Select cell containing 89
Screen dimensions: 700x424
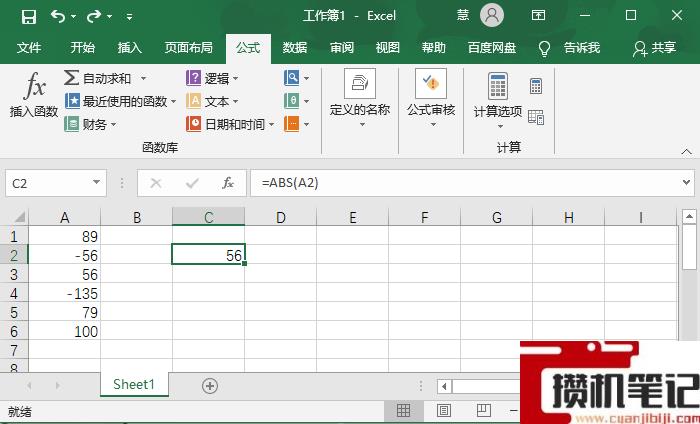pos(65,236)
